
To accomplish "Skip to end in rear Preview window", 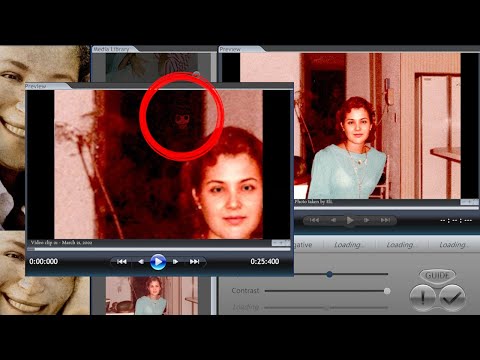I will pos(385,220).
